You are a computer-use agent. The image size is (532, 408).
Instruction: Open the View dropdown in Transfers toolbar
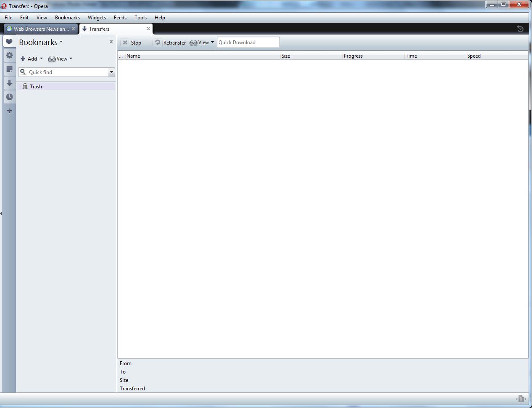pos(202,42)
